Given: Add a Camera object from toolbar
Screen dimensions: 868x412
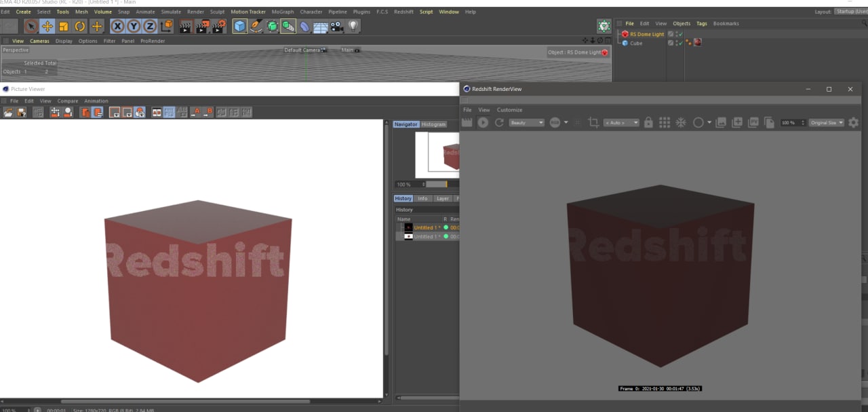Looking at the screenshot, I should tap(337, 26).
